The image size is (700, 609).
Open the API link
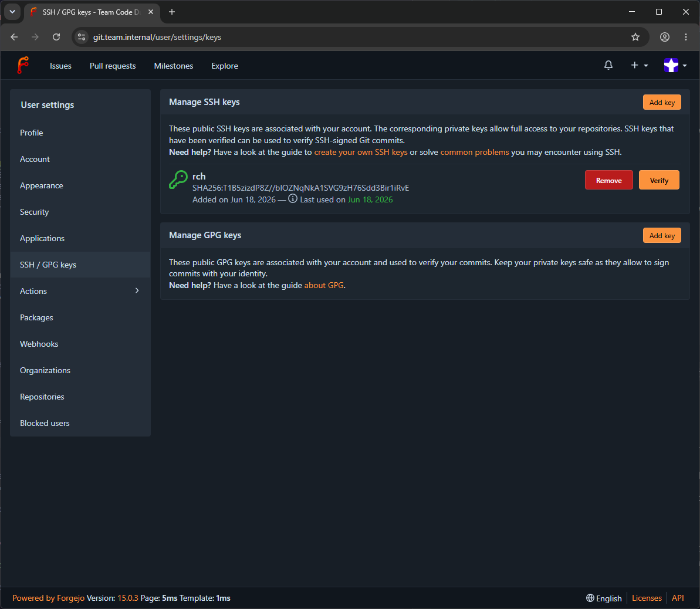(678, 598)
